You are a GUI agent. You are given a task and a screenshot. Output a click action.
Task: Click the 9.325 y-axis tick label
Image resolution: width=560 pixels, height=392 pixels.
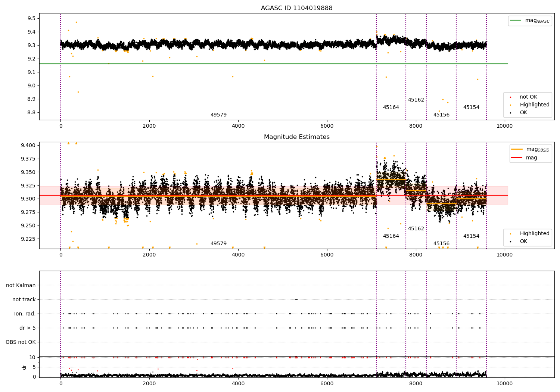point(29,186)
